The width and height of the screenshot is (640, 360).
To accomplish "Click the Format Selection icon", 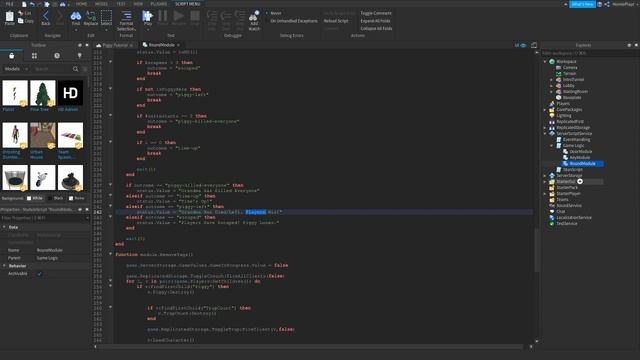I will [127, 16].
